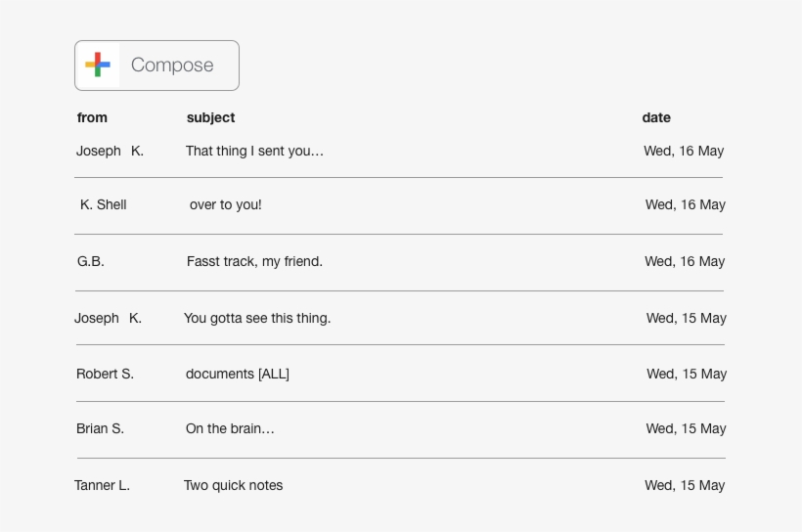The image size is (802, 532).
Task: Select sender Brian S.
Action: coord(100,428)
